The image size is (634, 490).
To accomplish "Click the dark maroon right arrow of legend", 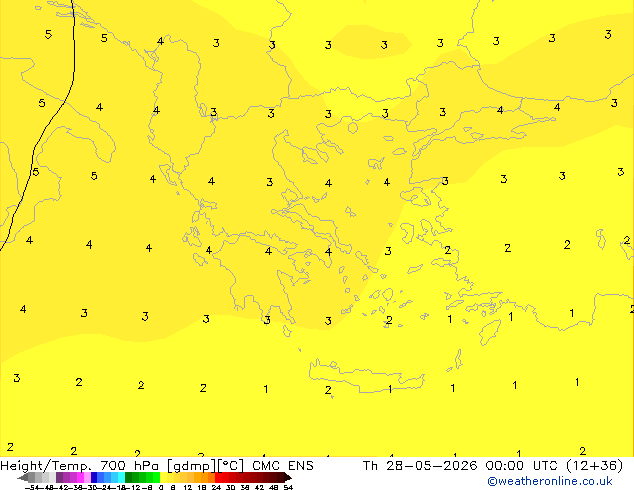I will tap(287, 477).
